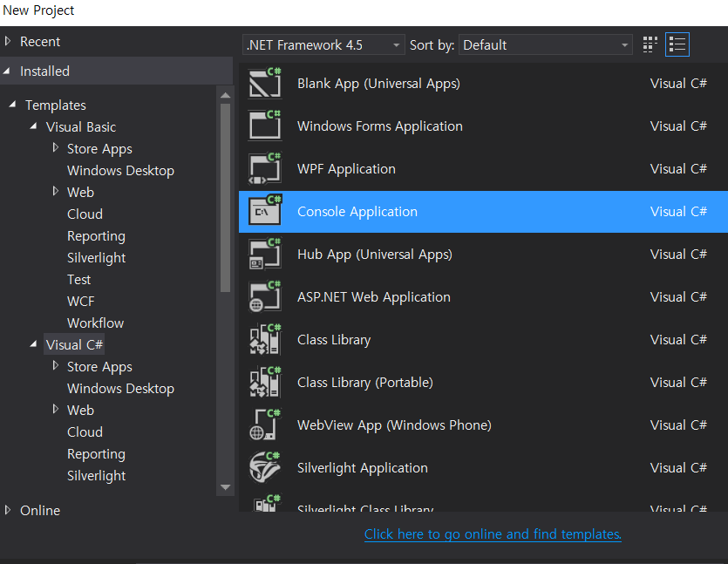This screenshot has height=564, width=728.
Task: Select the WCF category
Action: coord(81,302)
